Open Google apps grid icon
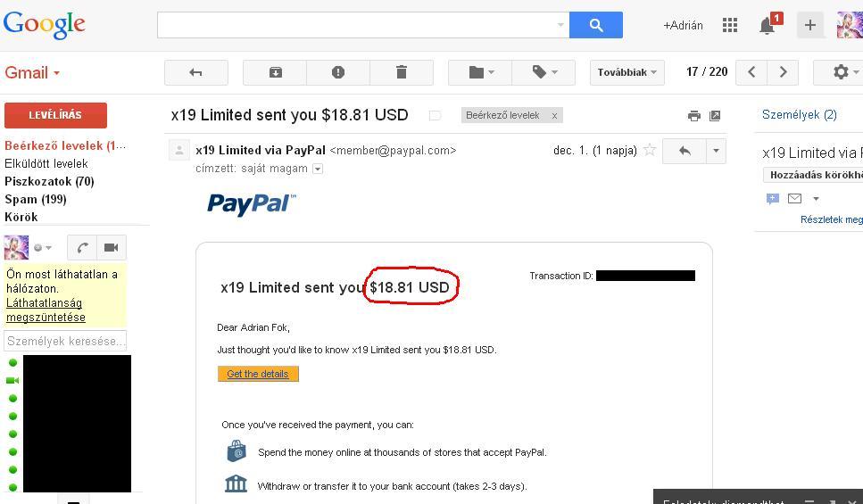 pos(730,25)
